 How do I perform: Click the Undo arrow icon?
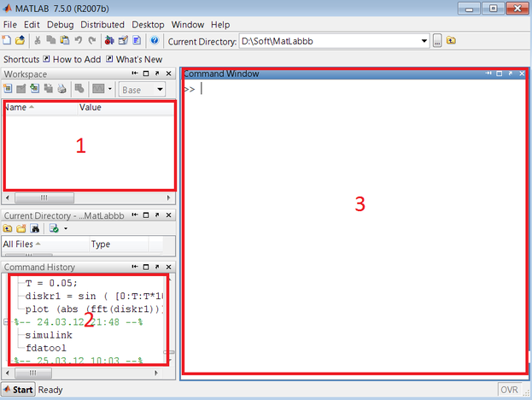click(x=79, y=40)
